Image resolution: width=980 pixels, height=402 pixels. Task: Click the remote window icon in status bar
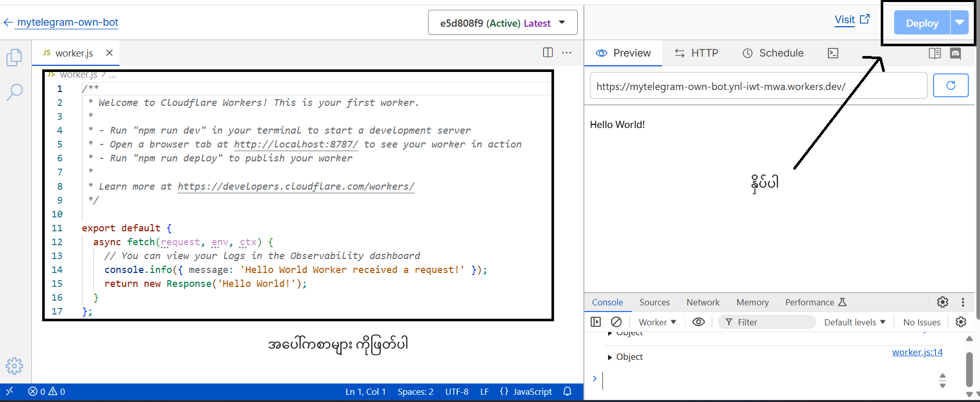(9, 391)
